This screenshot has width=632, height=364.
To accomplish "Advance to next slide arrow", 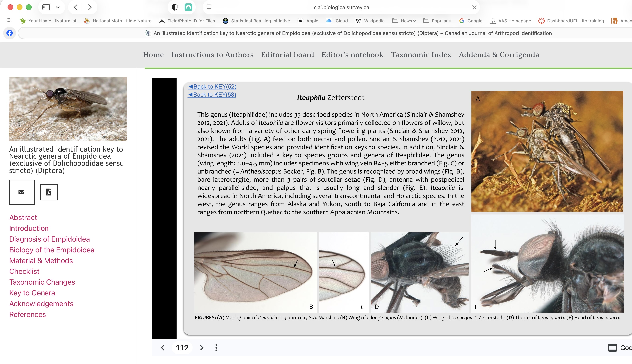I will point(202,348).
